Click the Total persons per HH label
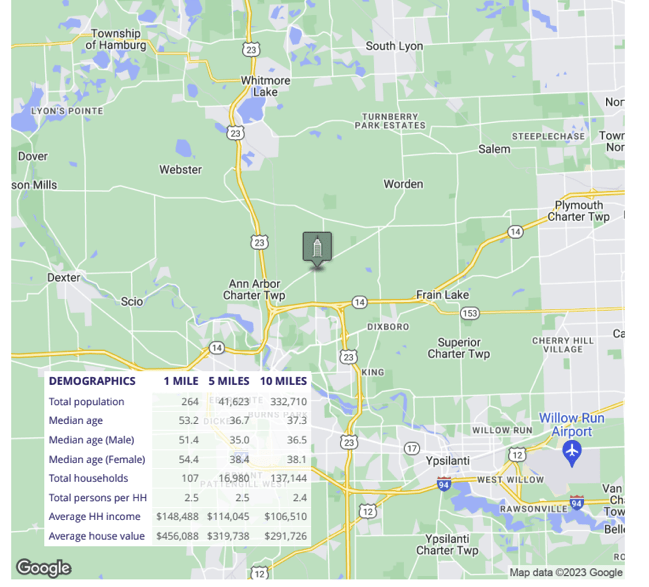This screenshot has width=649, height=587. click(x=98, y=498)
